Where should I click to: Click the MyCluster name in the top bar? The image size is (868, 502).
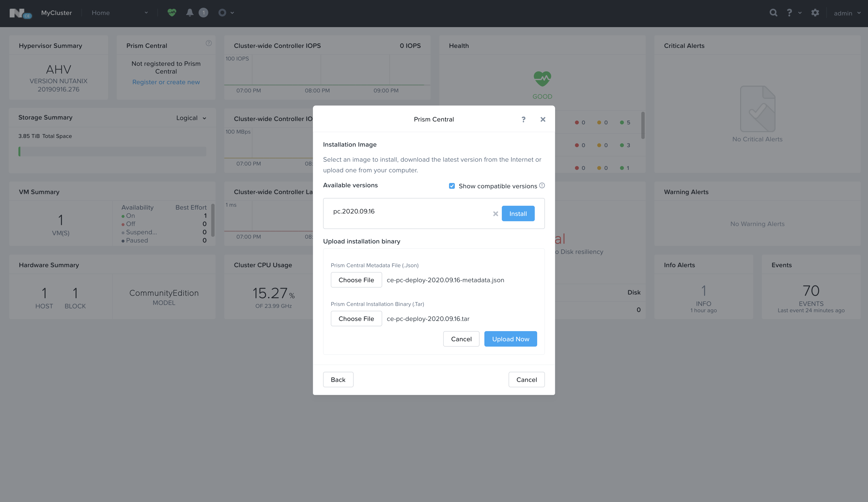56,13
